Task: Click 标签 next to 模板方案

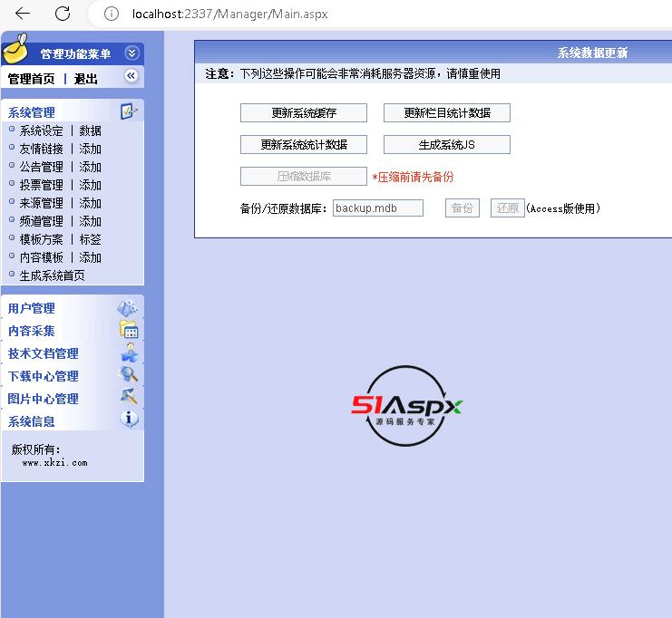Action: (90, 239)
